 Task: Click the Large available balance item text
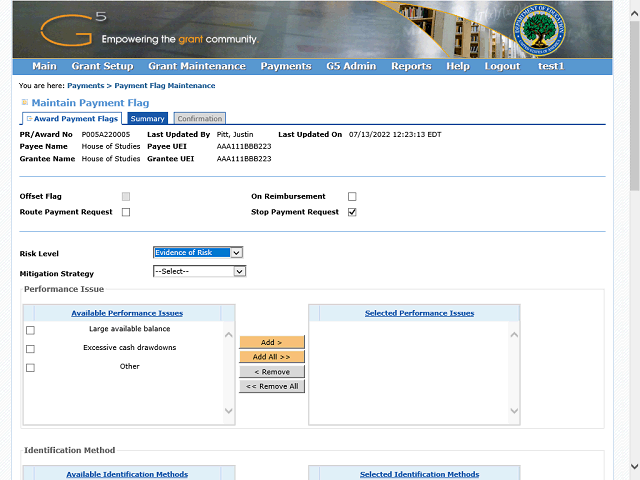130,329
